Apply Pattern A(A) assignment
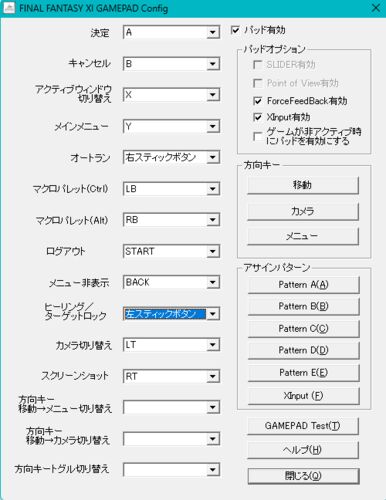The image size is (386, 500). (303, 285)
